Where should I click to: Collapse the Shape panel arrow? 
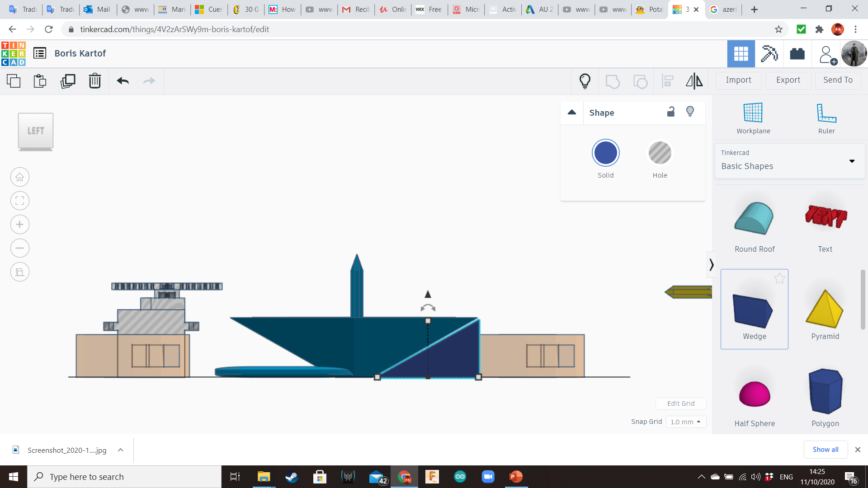[572, 112]
